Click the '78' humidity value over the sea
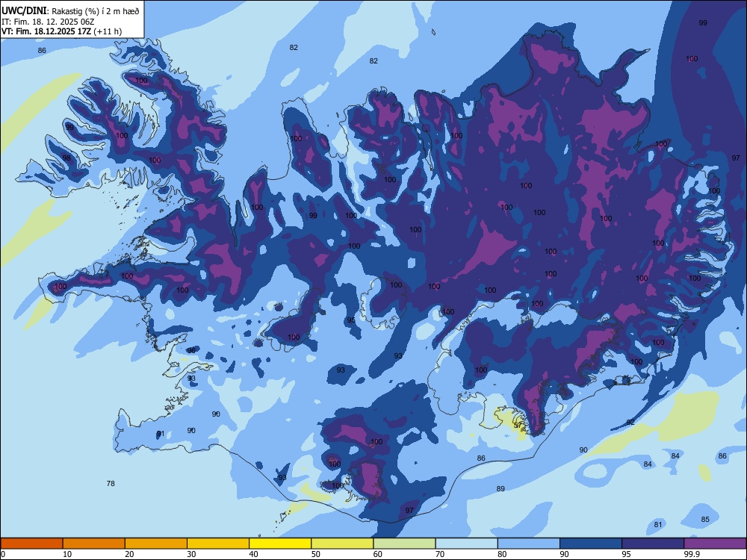Viewport: 747px width, 560px height. click(111, 484)
